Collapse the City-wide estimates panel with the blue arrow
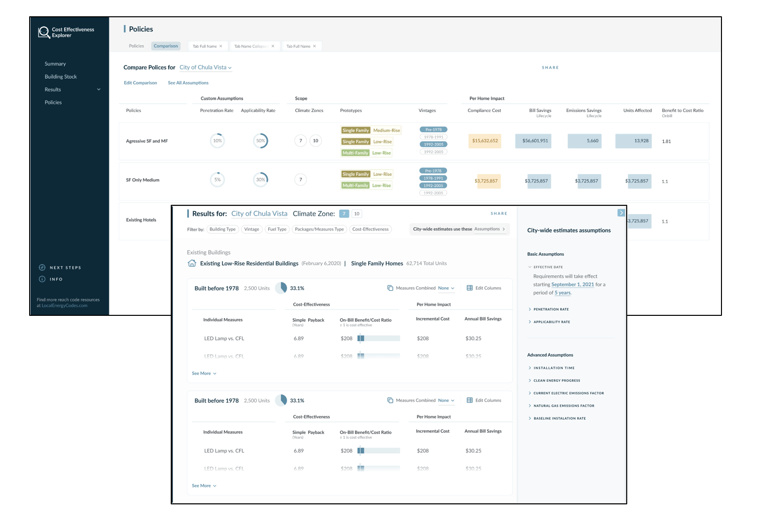The image size is (758, 532). [x=621, y=212]
